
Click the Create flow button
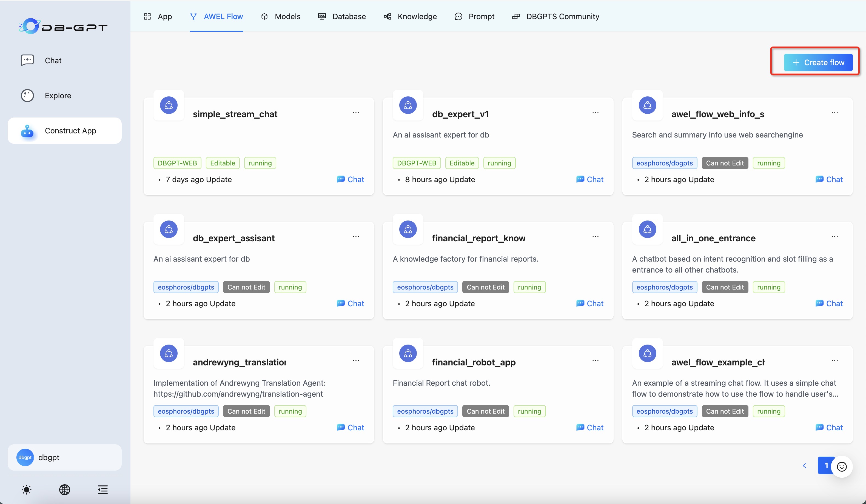[818, 62]
